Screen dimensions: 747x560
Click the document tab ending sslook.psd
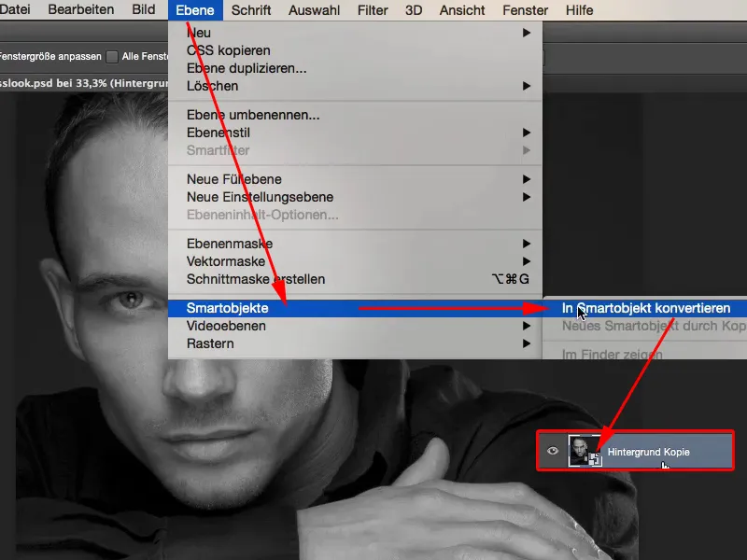click(84, 83)
